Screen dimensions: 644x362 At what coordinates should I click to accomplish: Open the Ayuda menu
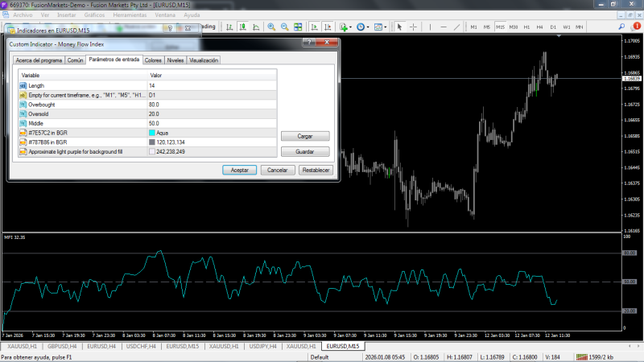point(192,15)
